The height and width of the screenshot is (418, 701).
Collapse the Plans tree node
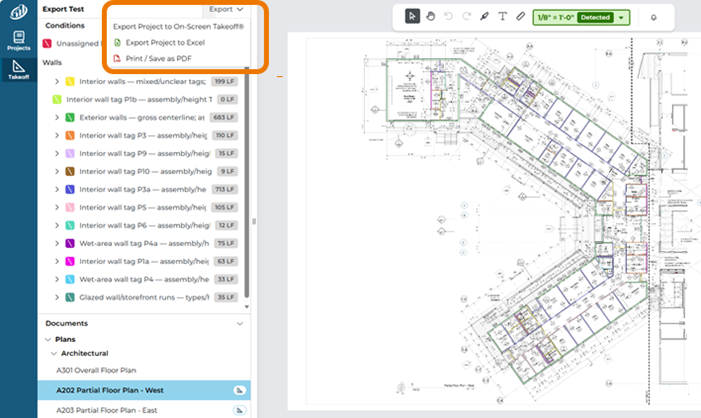tap(48, 339)
